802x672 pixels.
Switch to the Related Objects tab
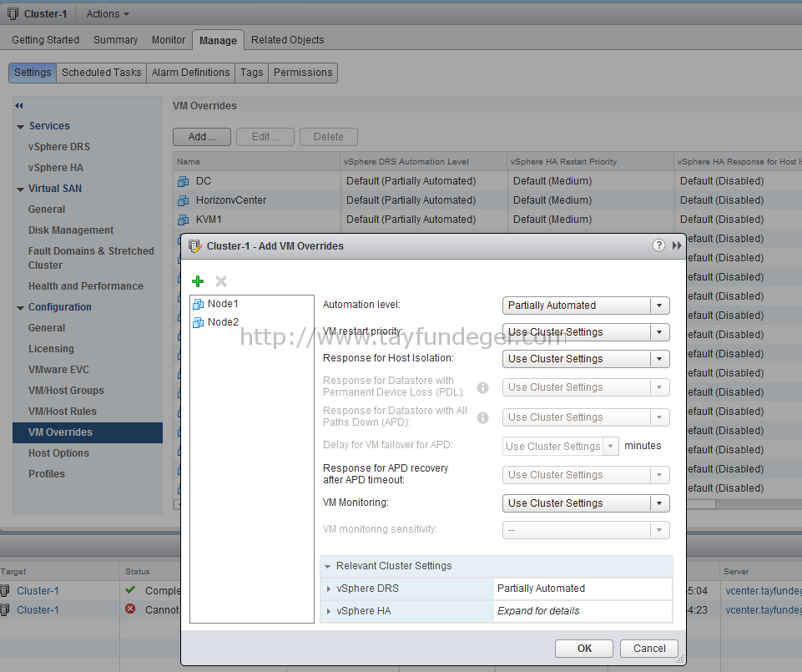287,40
